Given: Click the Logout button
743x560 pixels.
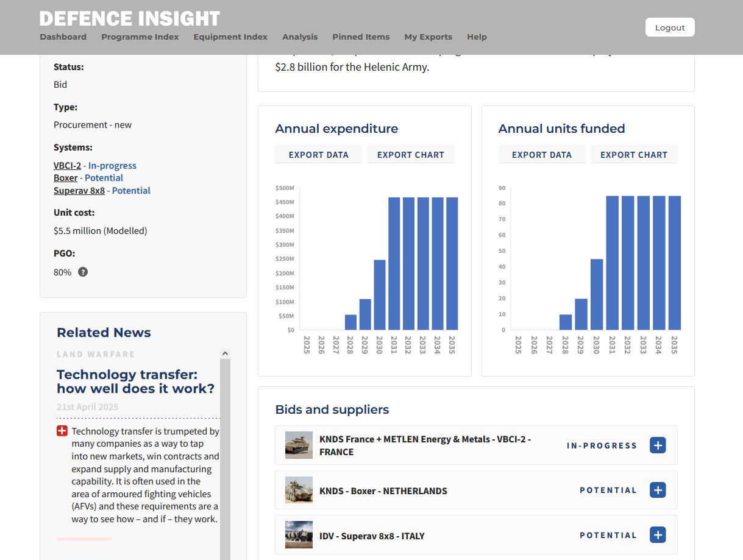Looking at the screenshot, I should click(x=670, y=27).
